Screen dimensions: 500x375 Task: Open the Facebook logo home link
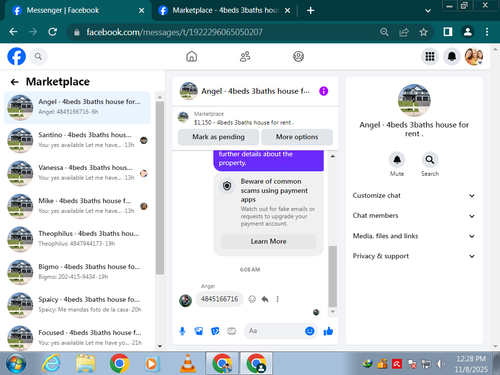(x=17, y=56)
